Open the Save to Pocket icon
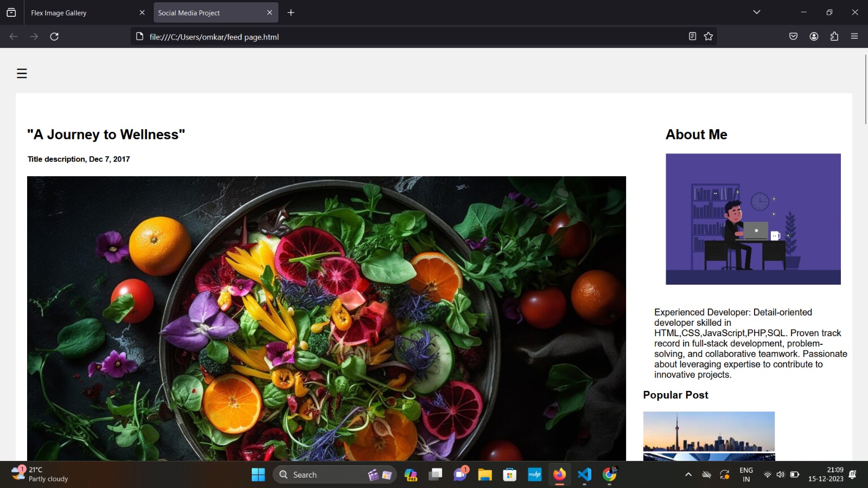This screenshot has width=868, height=488. [x=793, y=36]
